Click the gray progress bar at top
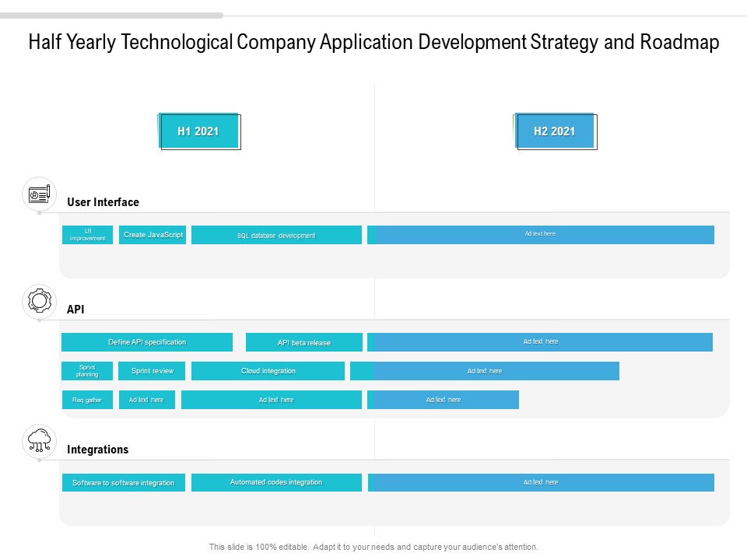 (x=111, y=16)
